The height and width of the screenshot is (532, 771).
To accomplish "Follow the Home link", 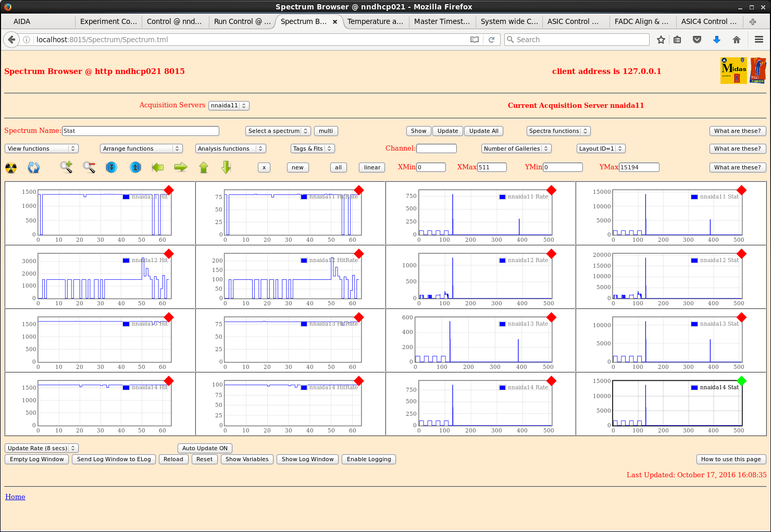I will click(x=15, y=497).
